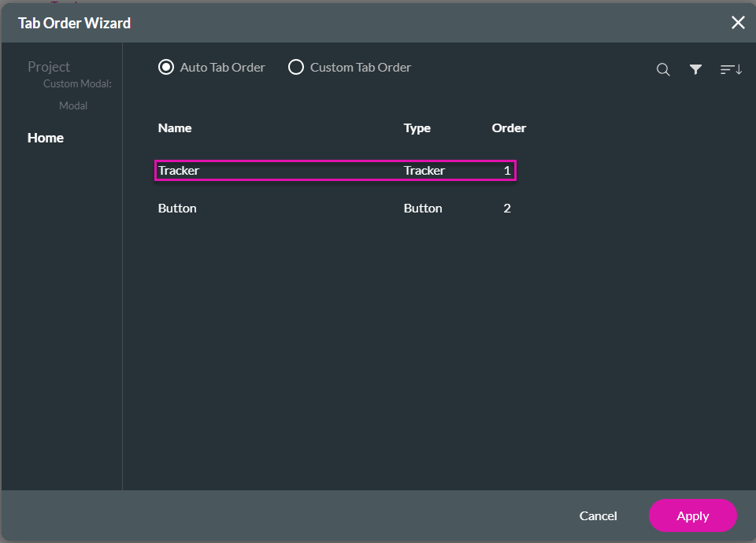Select the Button row by its name
756x543 pixels.
(x=177, y=209)
